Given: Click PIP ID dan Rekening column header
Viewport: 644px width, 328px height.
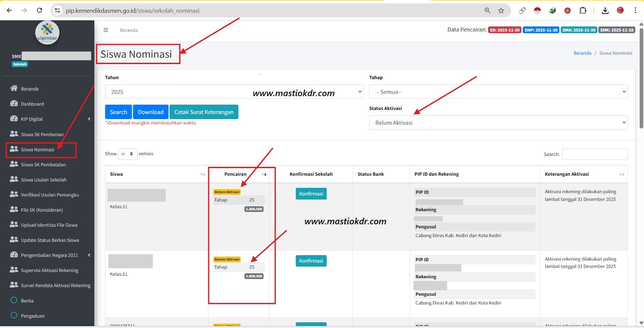Looking at the screenshot, I should coord(437,174).
